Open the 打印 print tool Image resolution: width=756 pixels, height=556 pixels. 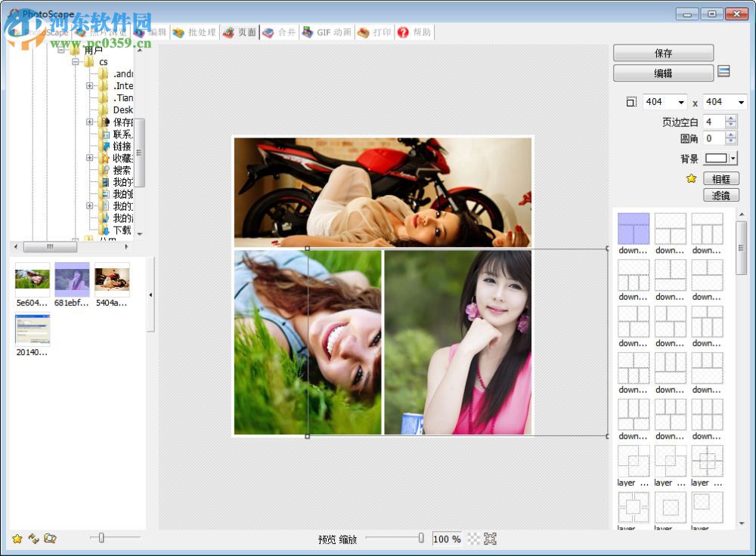click(374, 32)
